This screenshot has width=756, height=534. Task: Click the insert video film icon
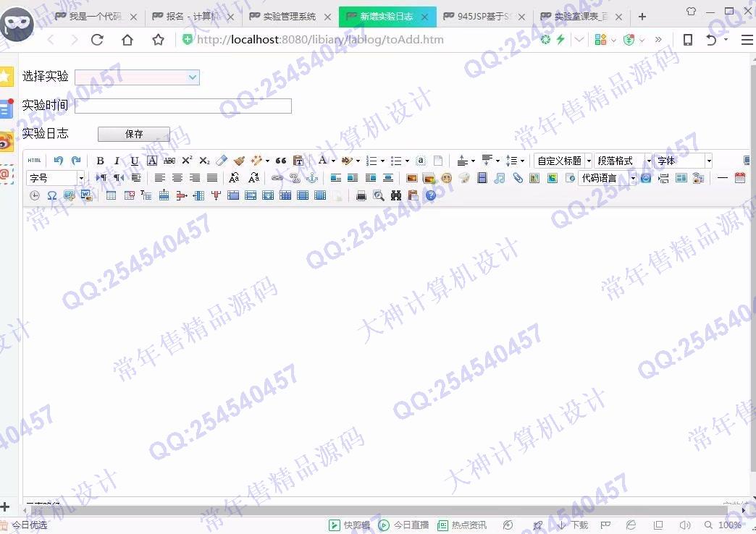[482, 178]
